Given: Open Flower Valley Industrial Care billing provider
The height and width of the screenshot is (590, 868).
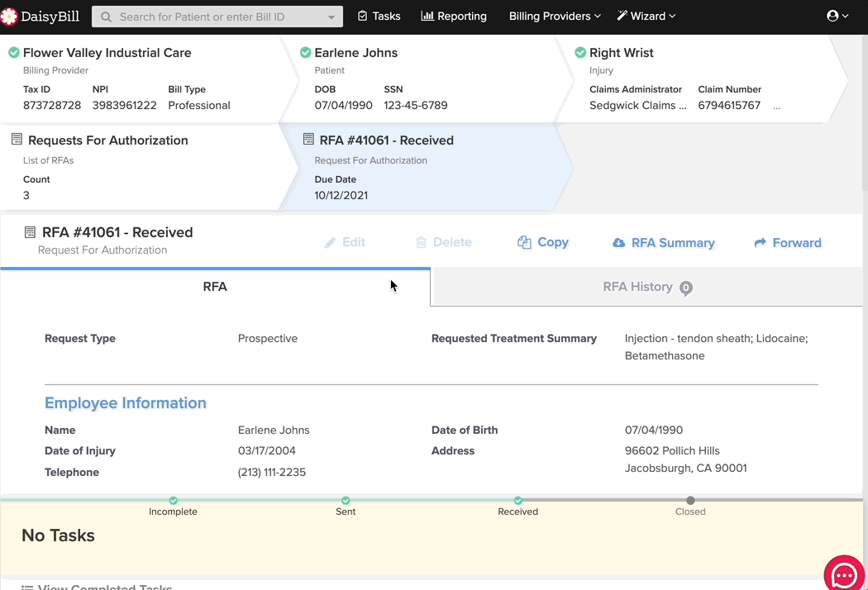Looking at the screenshot, I should [x=107, y=53].
